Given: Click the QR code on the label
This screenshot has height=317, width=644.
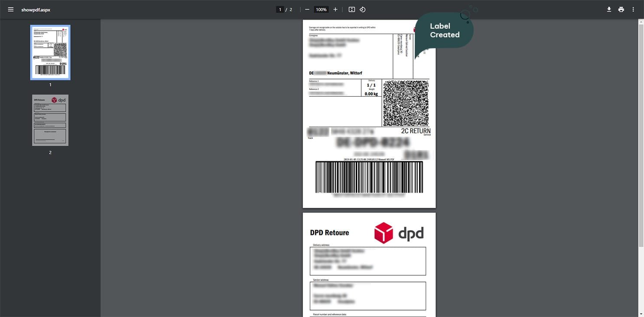Looking at the screenshot, I should 406,103.
